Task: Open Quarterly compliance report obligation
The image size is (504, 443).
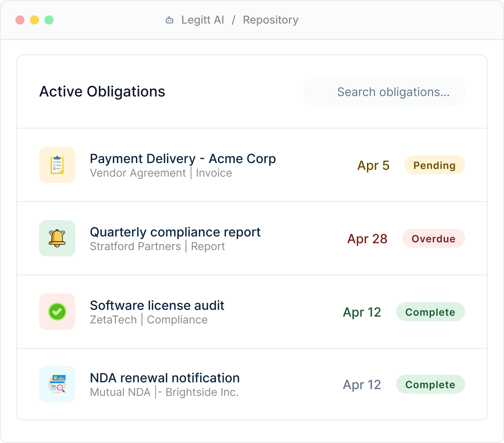Action: coord(175,232)
